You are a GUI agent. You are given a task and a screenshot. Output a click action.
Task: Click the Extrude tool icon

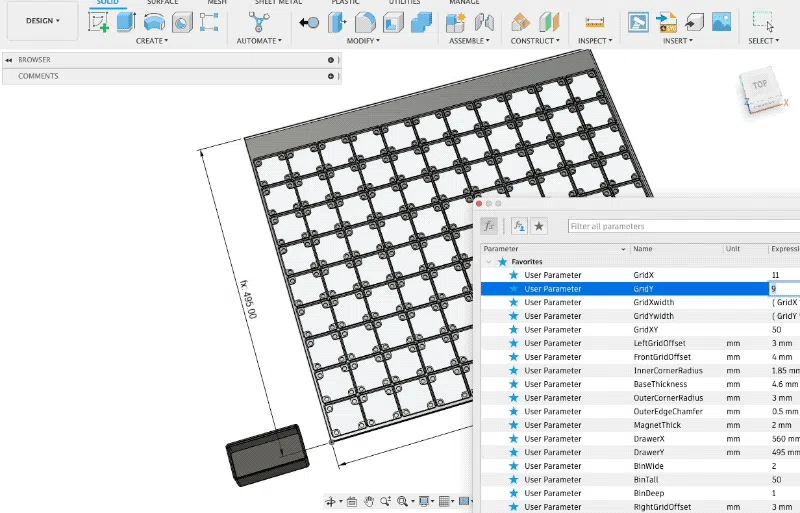click(x=126, y=21)
